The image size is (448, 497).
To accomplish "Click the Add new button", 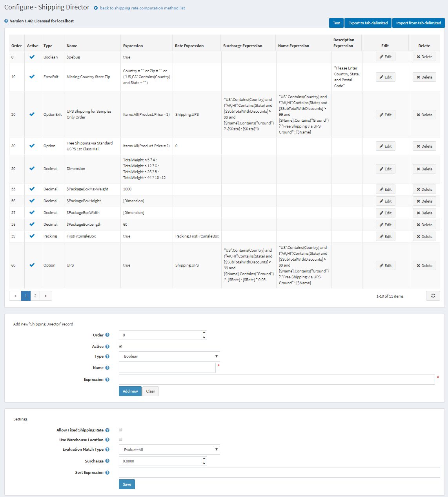I will (x=130, y=391).
